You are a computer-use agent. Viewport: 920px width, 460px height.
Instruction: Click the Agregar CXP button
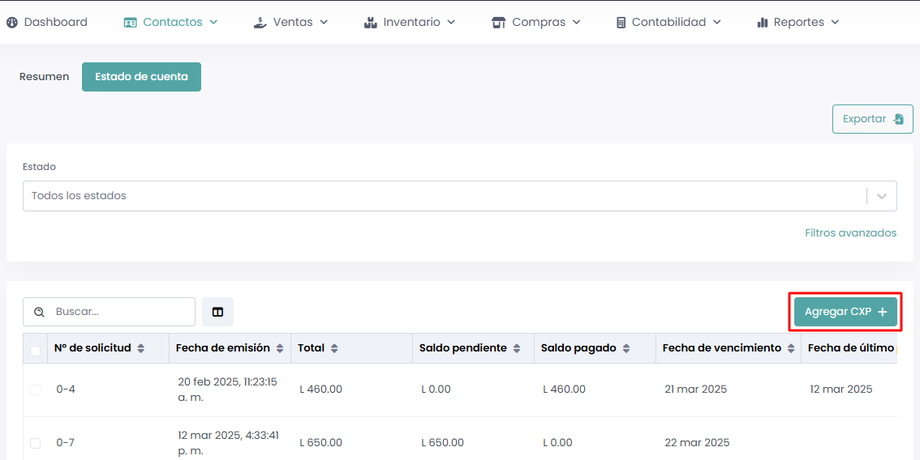pyautogui.click(x=845, y=312)
